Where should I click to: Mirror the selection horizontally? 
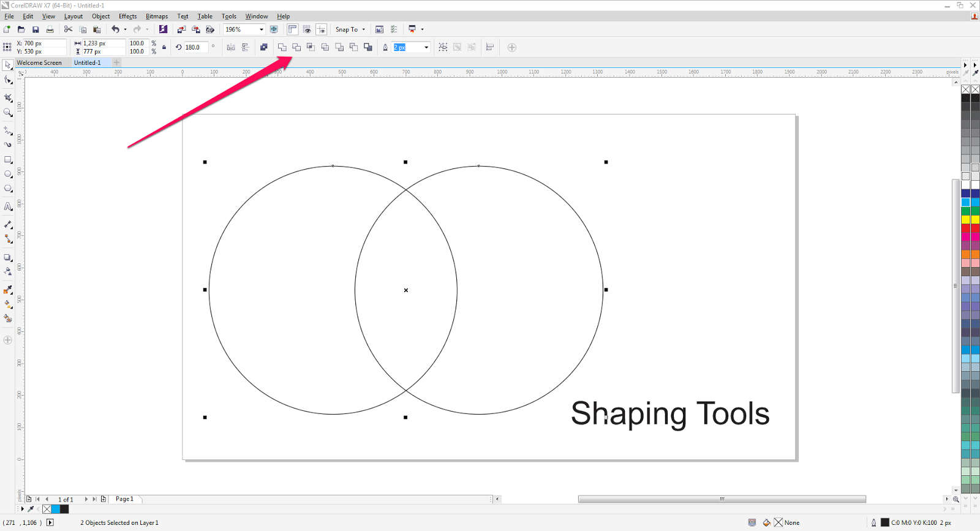tap(231, 47)
